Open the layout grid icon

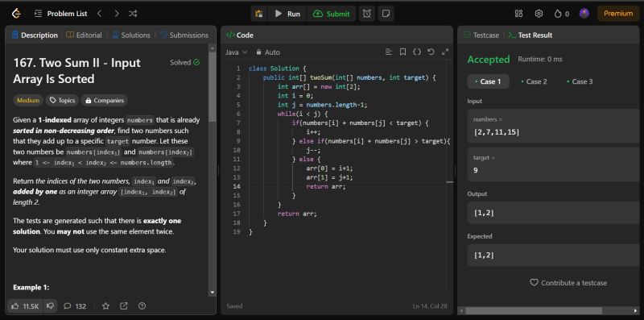pos(518,14)
